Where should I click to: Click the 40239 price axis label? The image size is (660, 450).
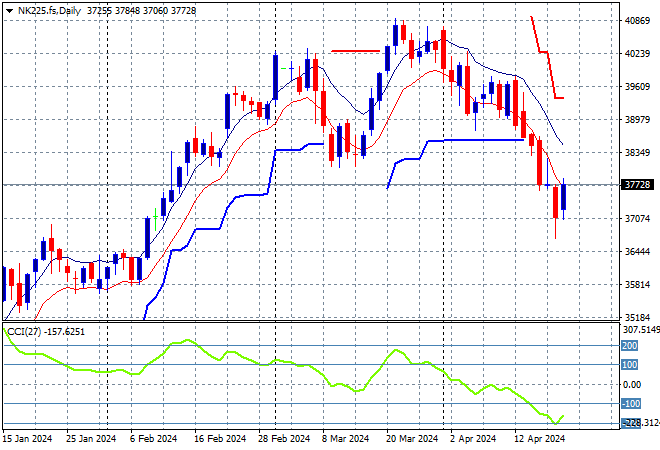coord(637,53)
